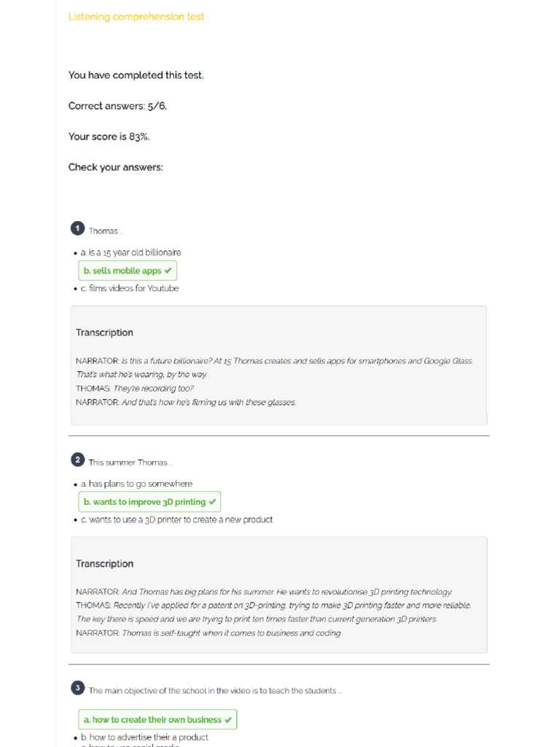The width and height of the screenshot is (560, 747).
Task: Click the checkmark after "how to create their own business"
Action: 228,719
